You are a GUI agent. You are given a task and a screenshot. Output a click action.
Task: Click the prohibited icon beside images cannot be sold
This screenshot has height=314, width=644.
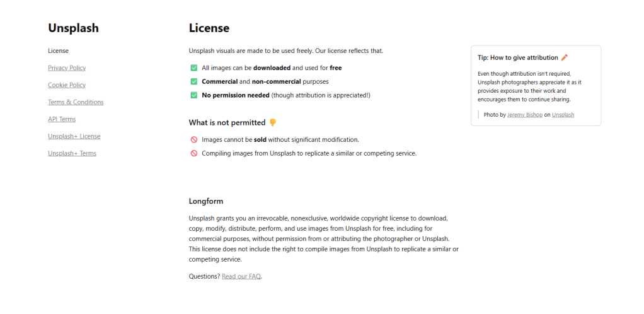click(194, 139)
